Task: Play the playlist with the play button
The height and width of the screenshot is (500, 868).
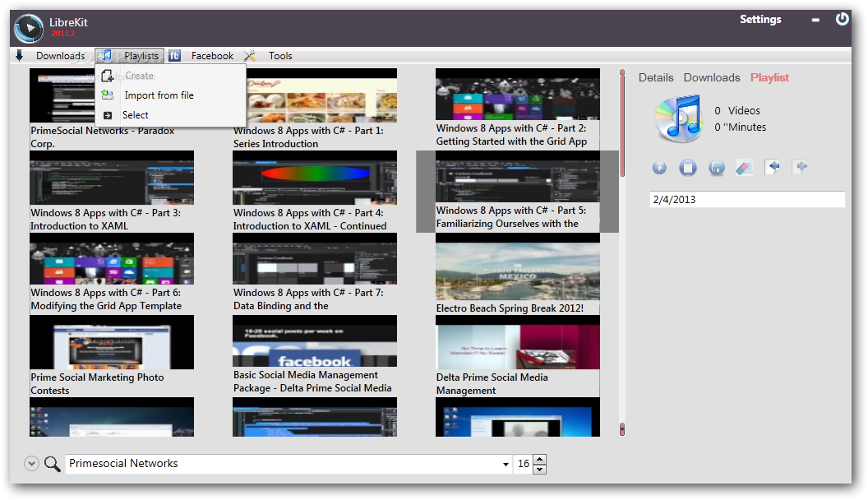Action: click(x=659, y=167)
